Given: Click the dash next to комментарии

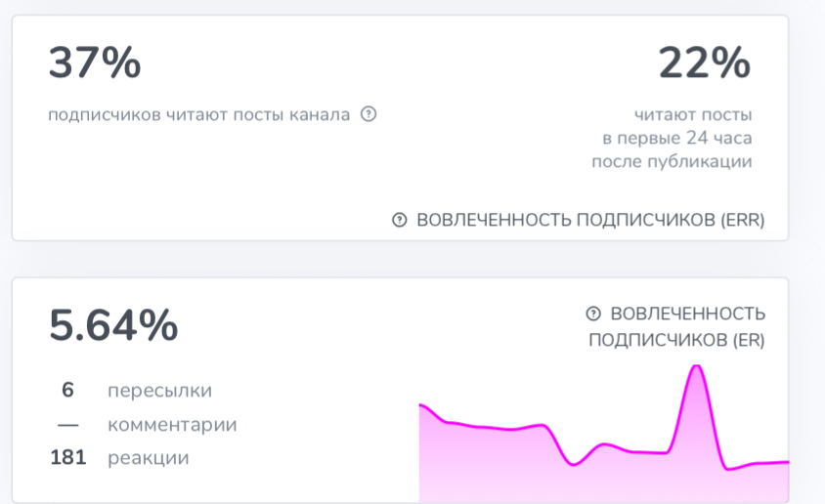Looking at the screenshot, I should click(x=67, y=425).
